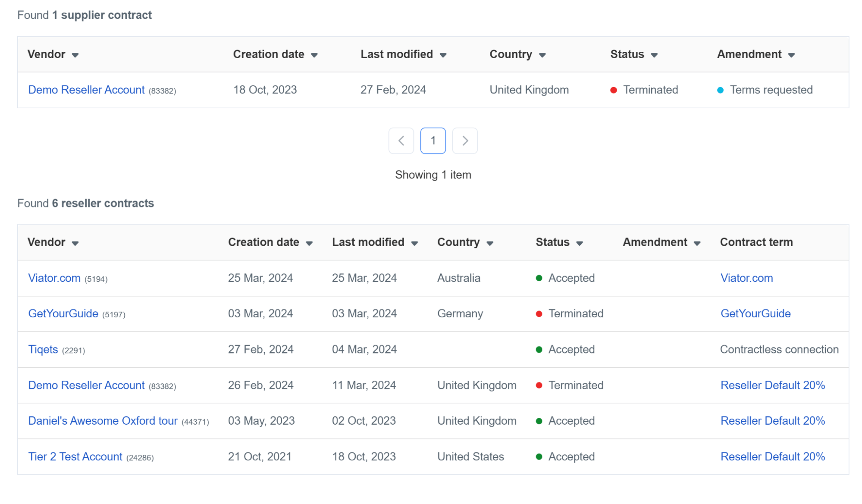862x504 pixels.
Task: Toggle the Accepted status indicator for Viator.com
Action: point(536,277)
